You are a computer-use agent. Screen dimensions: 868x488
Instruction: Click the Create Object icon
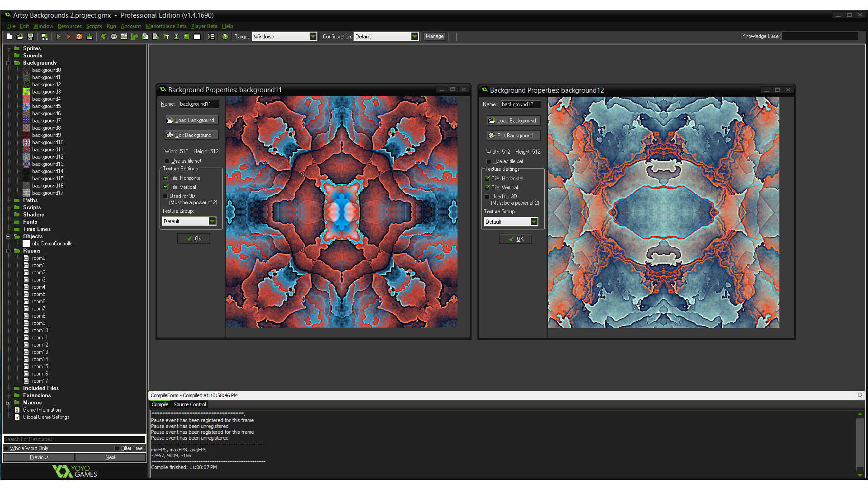186,37
